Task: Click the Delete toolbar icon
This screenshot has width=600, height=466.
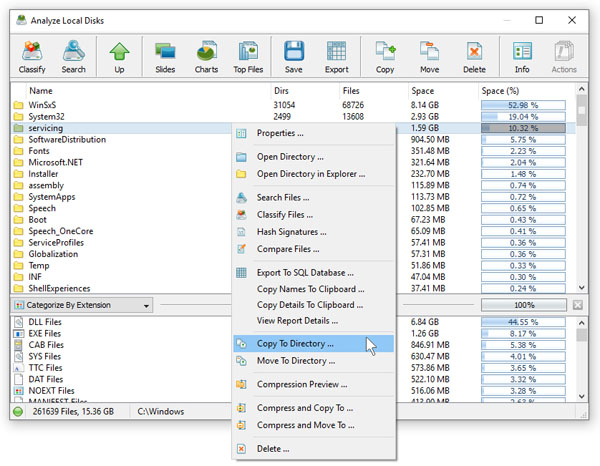Action: pyautogui.click(x=474, y=57)
